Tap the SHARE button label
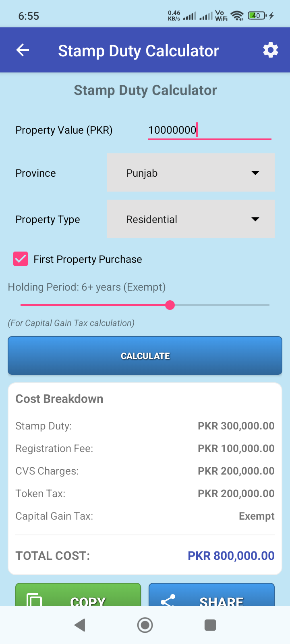The height and width of the screenshot is (644, 290). (x=222, y=601)
